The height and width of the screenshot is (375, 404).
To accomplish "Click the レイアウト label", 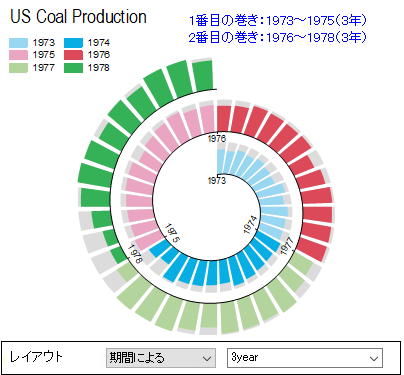I will [36, 357].
